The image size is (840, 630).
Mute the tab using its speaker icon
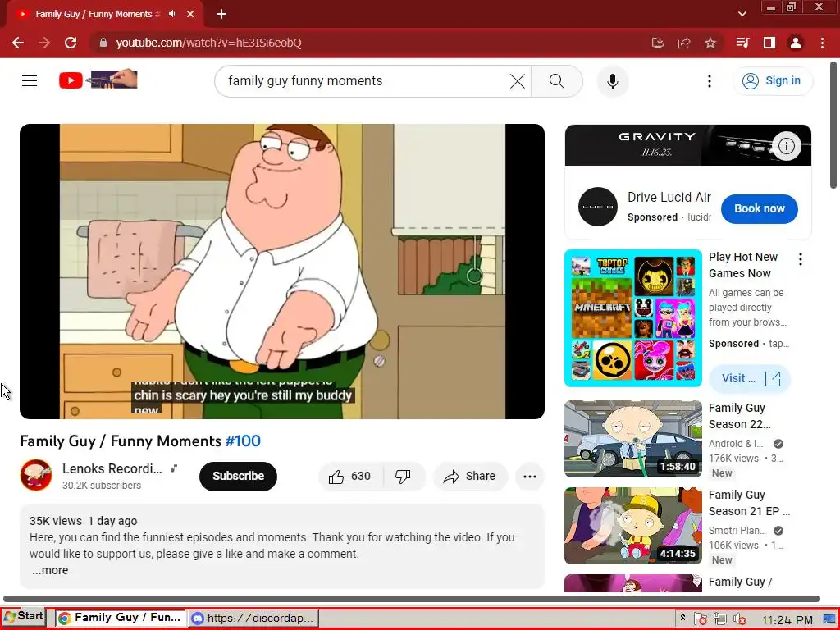[172, 14]
